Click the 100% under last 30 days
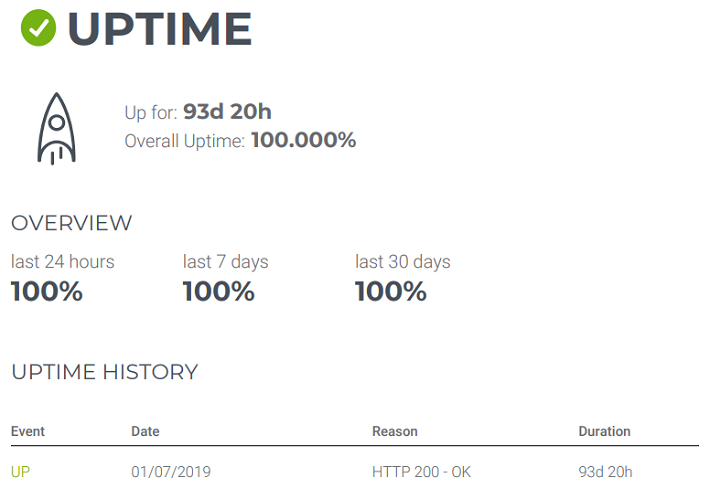 click(391, 291)
